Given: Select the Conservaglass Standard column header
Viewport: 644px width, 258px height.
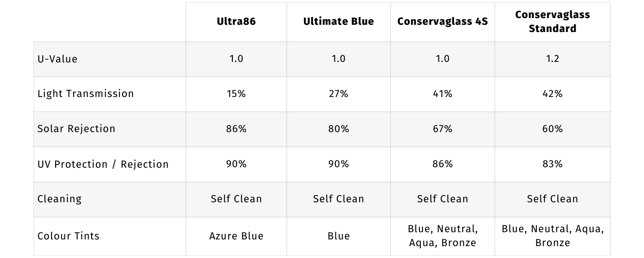Looking at the screenshot, I should tap(552, 22).
